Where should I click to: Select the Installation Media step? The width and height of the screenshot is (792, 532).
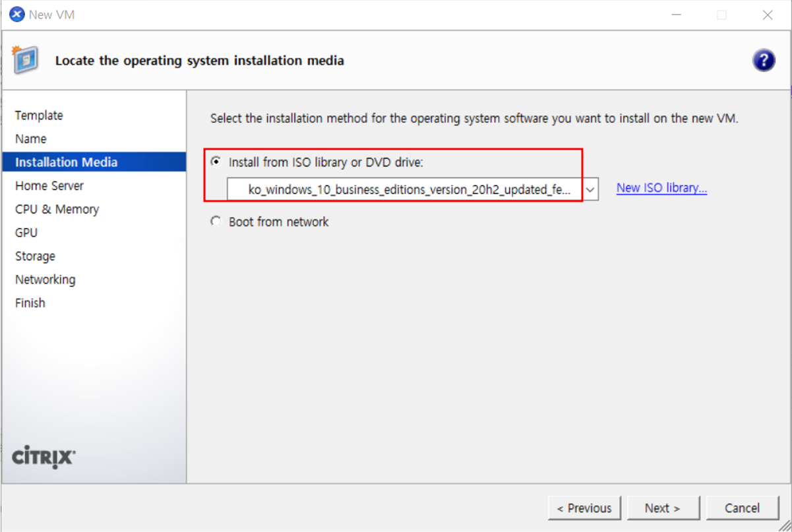pyautogui.click(x=94, y=162)
